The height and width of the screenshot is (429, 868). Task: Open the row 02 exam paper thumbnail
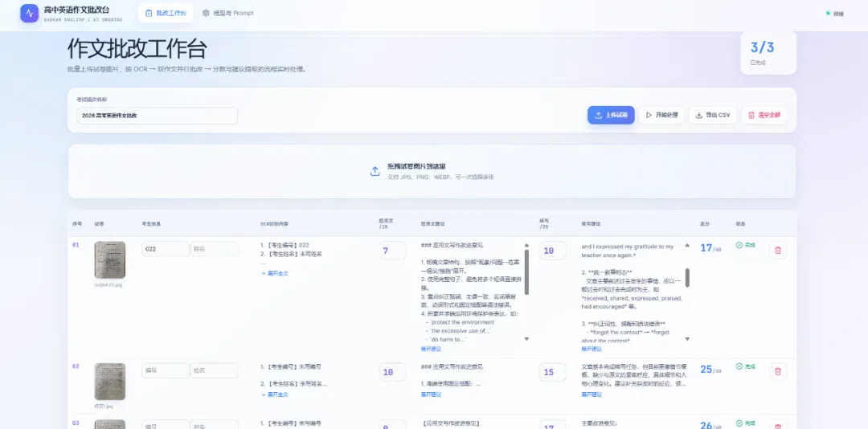point(109,382)
